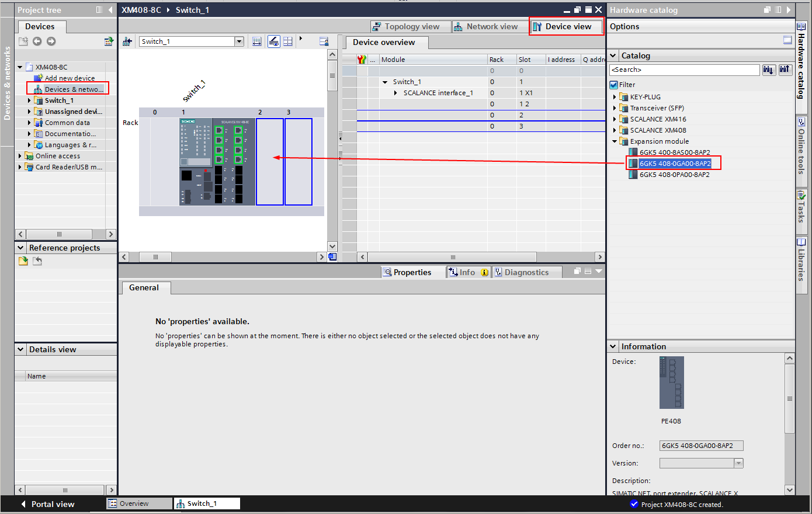Toggle the show module labels icon

273,41
